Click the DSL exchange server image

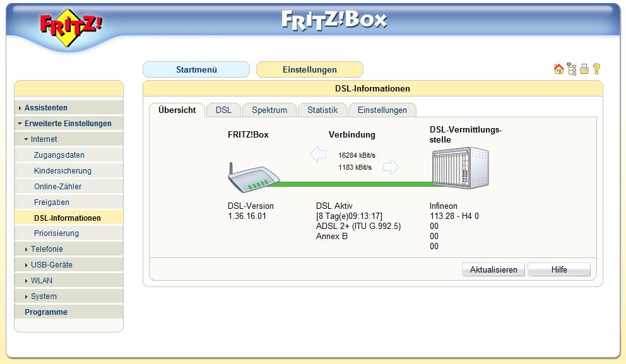[x=460, y=168]
